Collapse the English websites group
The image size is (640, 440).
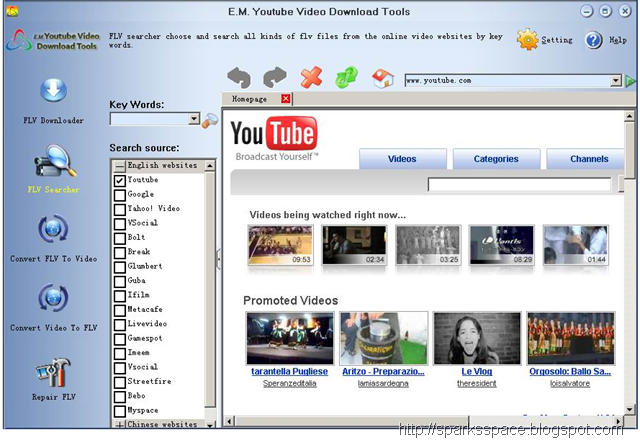(119, 166)
